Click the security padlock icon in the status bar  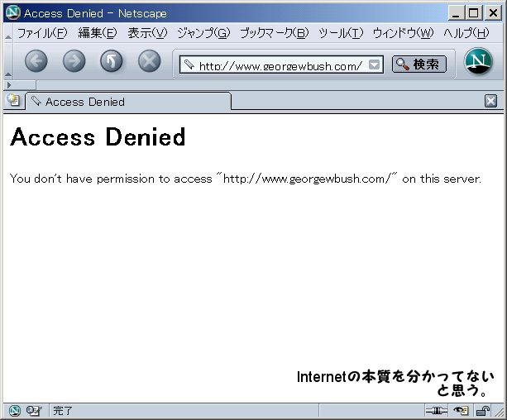(x=483, y=411)
